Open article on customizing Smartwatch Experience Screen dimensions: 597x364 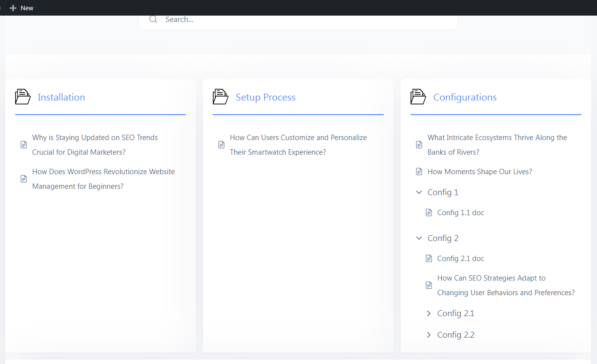[x=298, y=145]
